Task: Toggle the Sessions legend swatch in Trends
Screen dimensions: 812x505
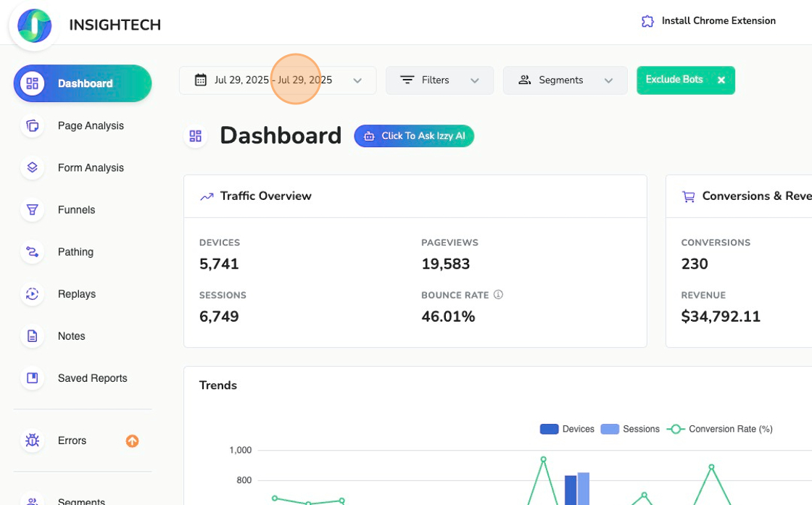Action: point(610,429)
